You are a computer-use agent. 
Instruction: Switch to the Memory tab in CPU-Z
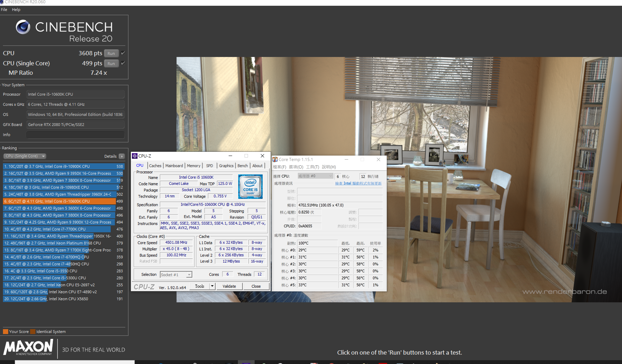coord(193,166)
